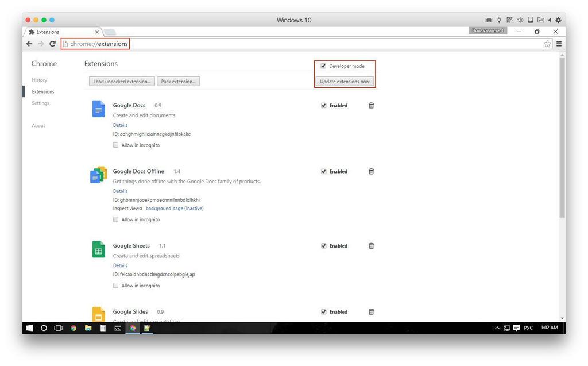Allow Google Docs Offline in incognito

click(x=115, y=219)
